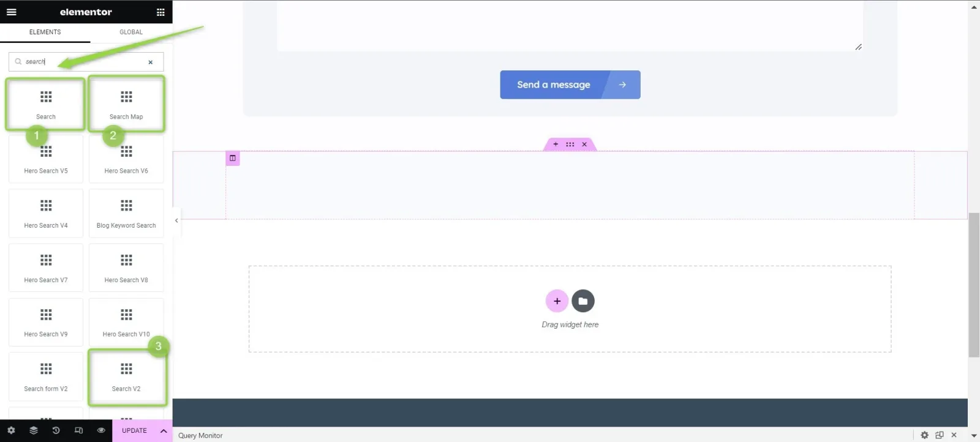The width and height of the screenshot is (980, 442).
Task: Open the Navigator layers panel
Action: (34, 430)
